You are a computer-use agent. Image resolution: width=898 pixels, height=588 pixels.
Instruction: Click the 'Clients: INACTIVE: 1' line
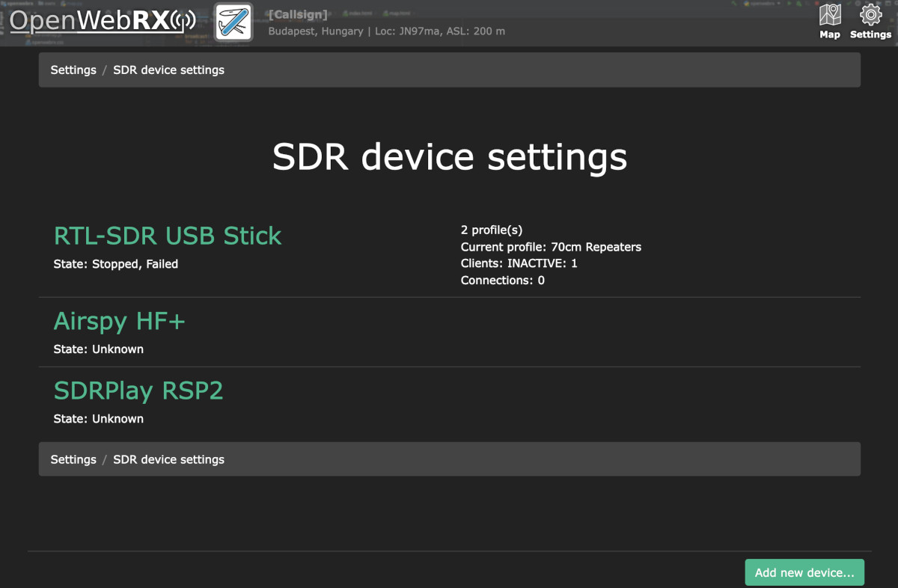[x=519, y=263]
